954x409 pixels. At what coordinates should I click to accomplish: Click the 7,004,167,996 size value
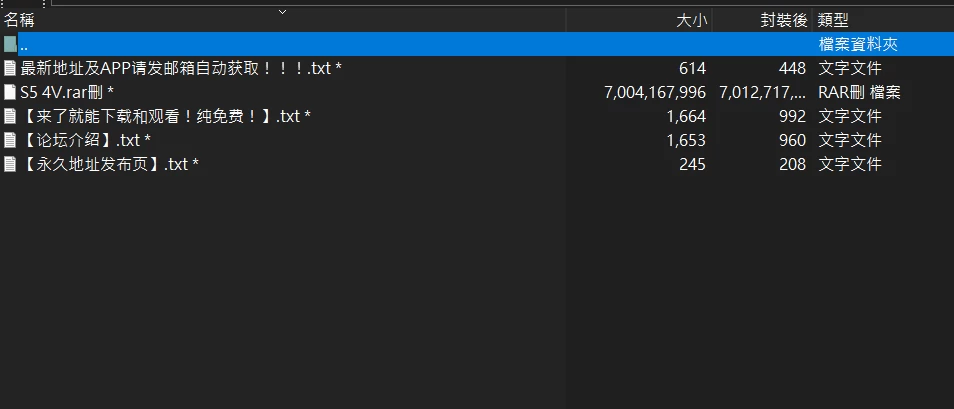[x=655, y=92]
